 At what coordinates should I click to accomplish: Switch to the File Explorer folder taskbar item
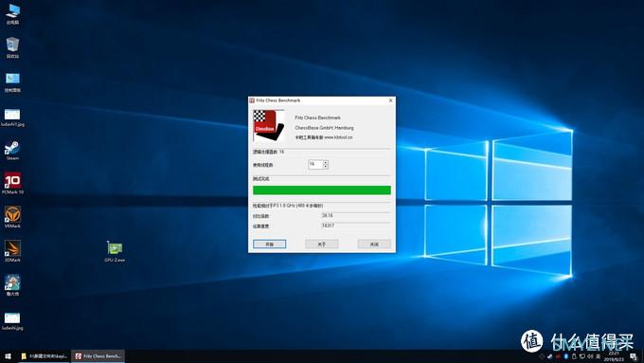44,356
